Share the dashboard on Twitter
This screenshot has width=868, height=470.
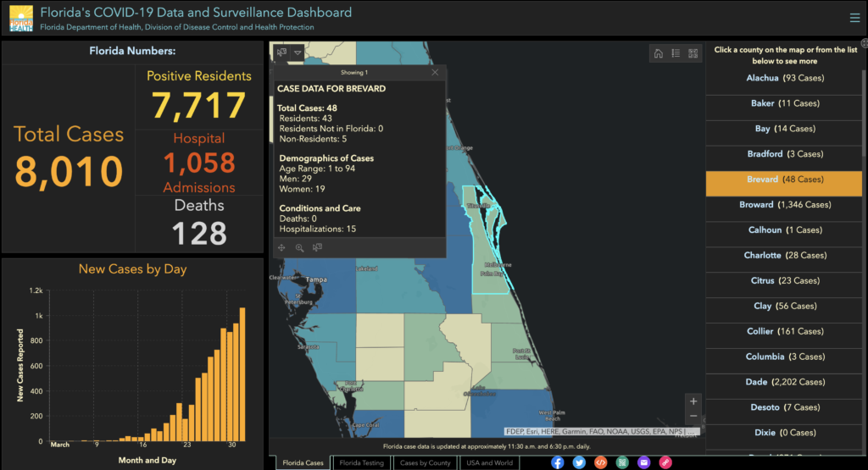(579, 462)
